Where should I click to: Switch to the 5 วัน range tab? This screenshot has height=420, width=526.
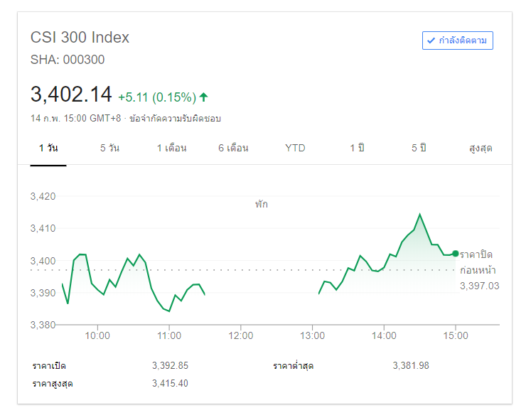click(x=109, y=148)
